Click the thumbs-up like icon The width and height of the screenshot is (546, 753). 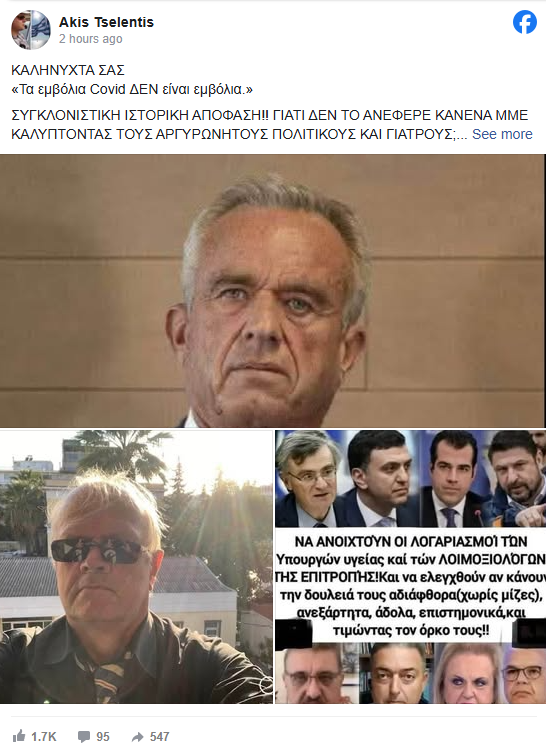point(19,736)
